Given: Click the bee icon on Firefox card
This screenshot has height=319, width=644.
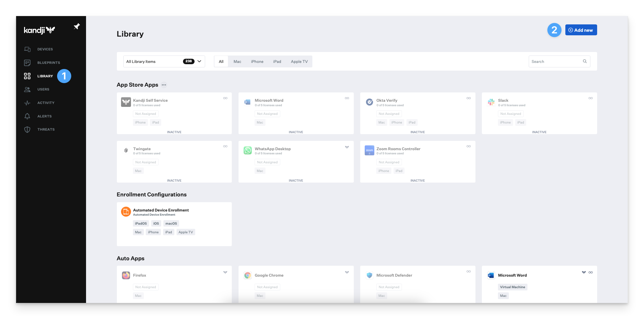Looking at the screenshot, I should 225,272.
